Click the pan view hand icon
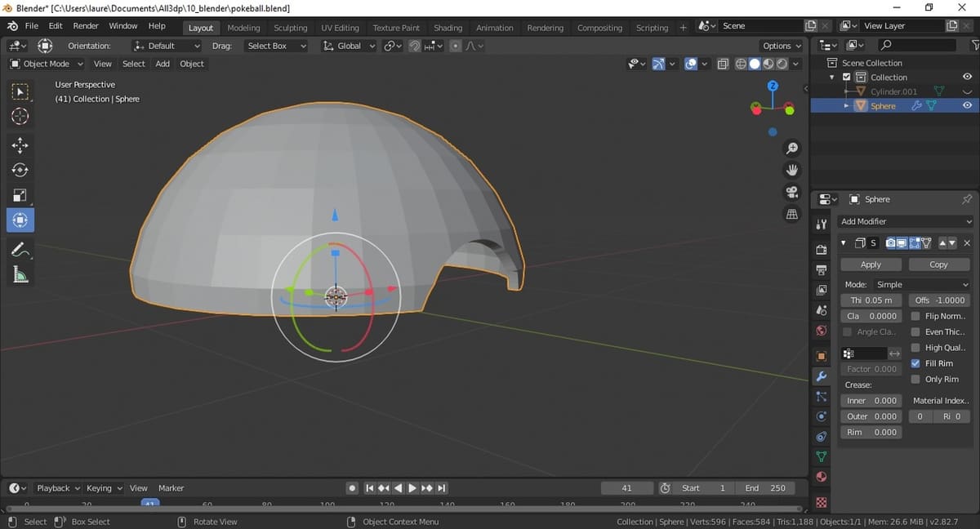Screen dimensions: 980x529 pos(791,170)
